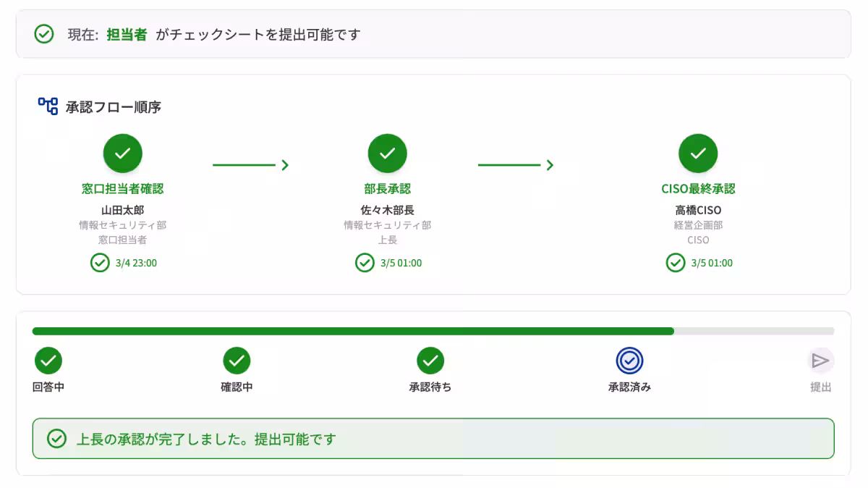The image size is (868, 488).
Task: Click the 承認済み step label
Action: tap(629, 387)
